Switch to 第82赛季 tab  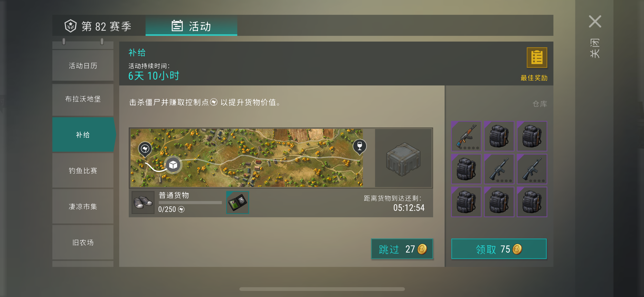[99, 26]
